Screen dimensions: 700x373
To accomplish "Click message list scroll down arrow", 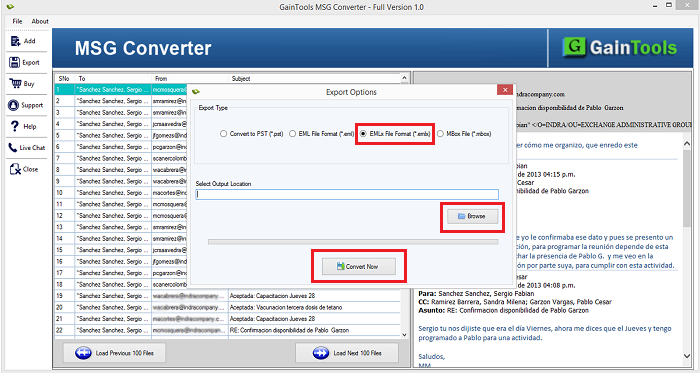I will click(404, 335).
